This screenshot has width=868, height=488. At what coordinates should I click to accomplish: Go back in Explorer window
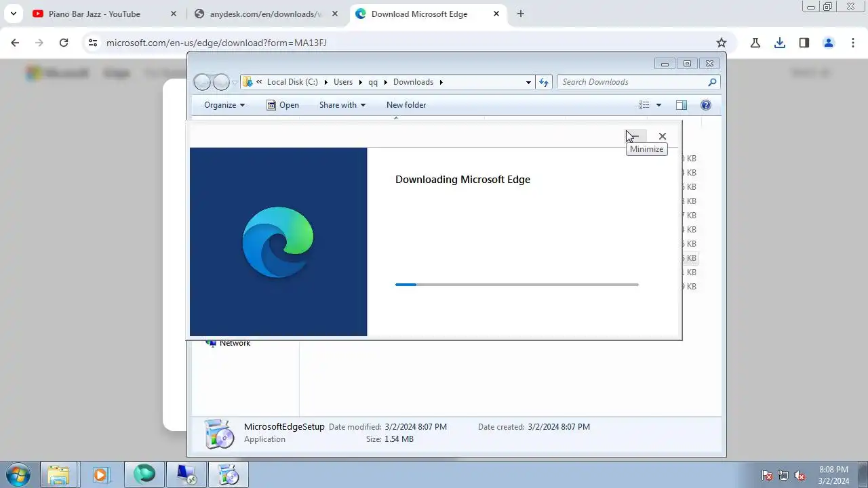[202, 82]
